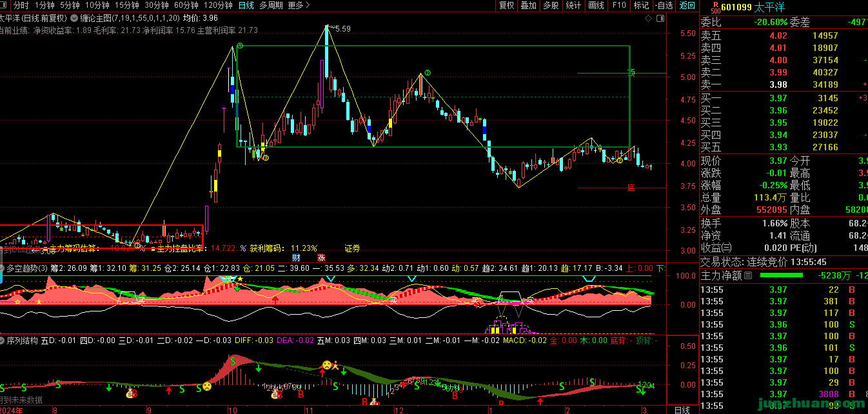Select the 日线 daily period tab
The image size is (868, 414).
click(x=246, y=5)
